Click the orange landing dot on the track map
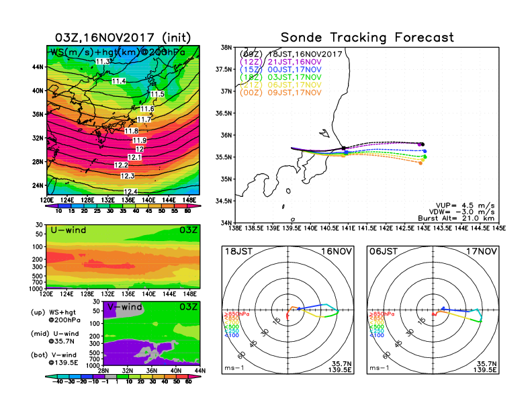Image resolution: width=532 pixels, height=411 pixels. 420,163
